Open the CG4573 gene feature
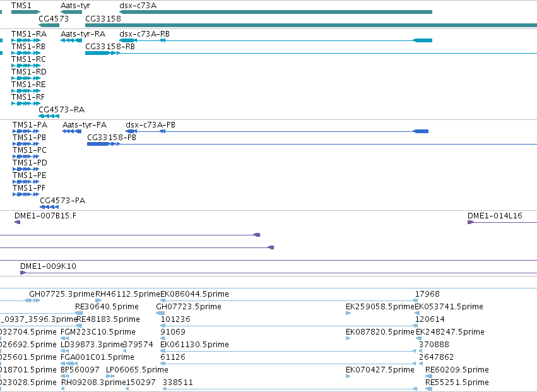 point(49,25)
